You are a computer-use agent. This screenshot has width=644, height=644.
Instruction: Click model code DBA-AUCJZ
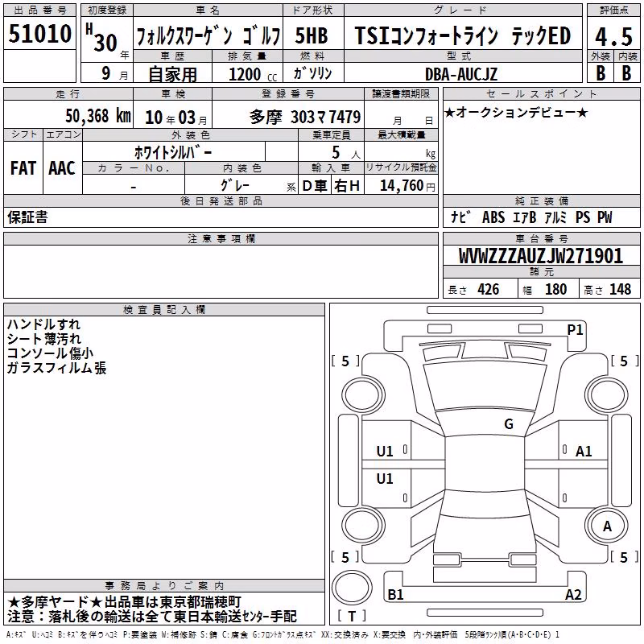tap(460, 74)
